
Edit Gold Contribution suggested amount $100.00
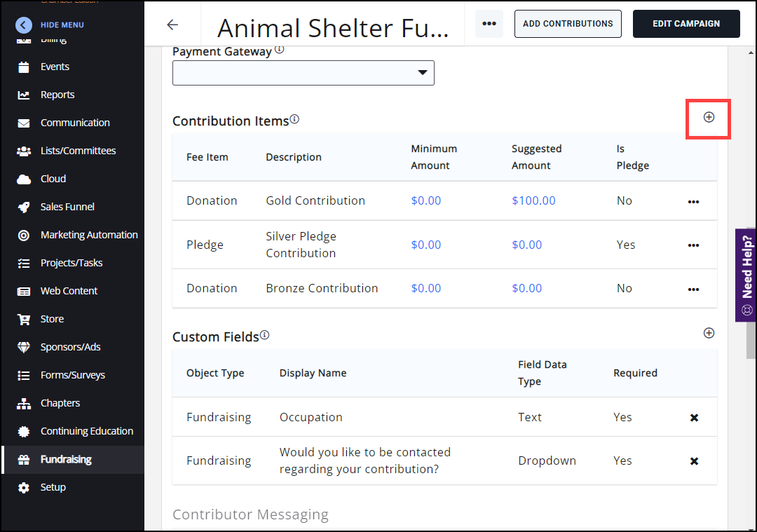click(533, 200)
